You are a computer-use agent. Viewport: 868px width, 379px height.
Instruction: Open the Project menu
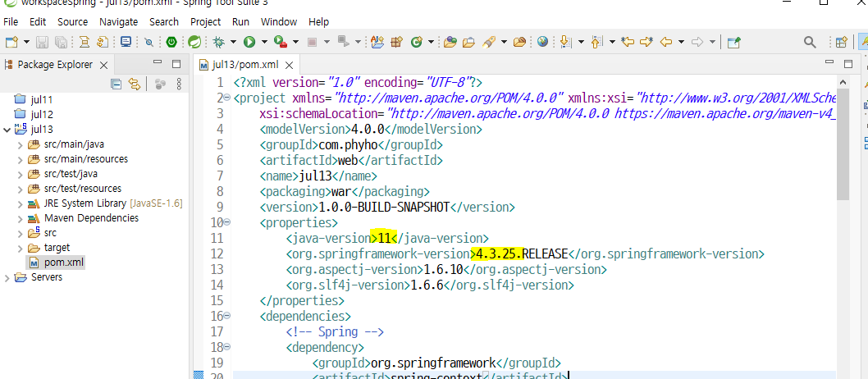point(205,22)
